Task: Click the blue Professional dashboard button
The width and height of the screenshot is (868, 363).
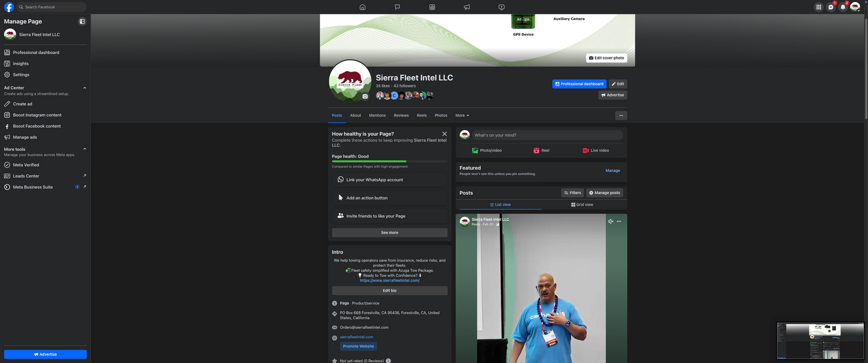Action: [x=579, y=84]
